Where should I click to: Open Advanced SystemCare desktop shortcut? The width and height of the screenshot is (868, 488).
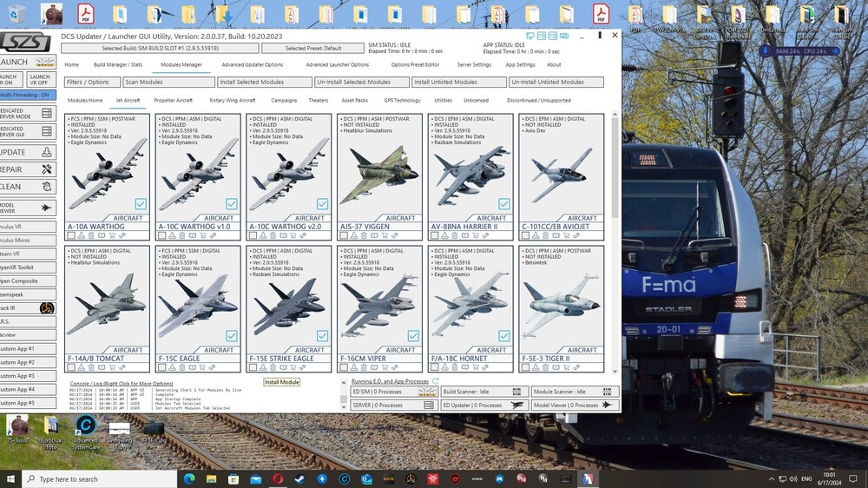[85, 432]
